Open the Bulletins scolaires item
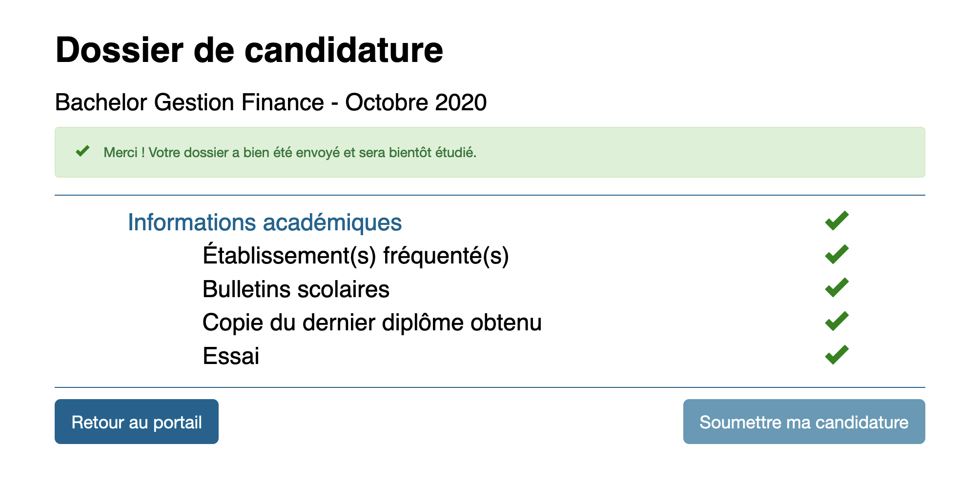980x485 pixels. coord(296,289)
